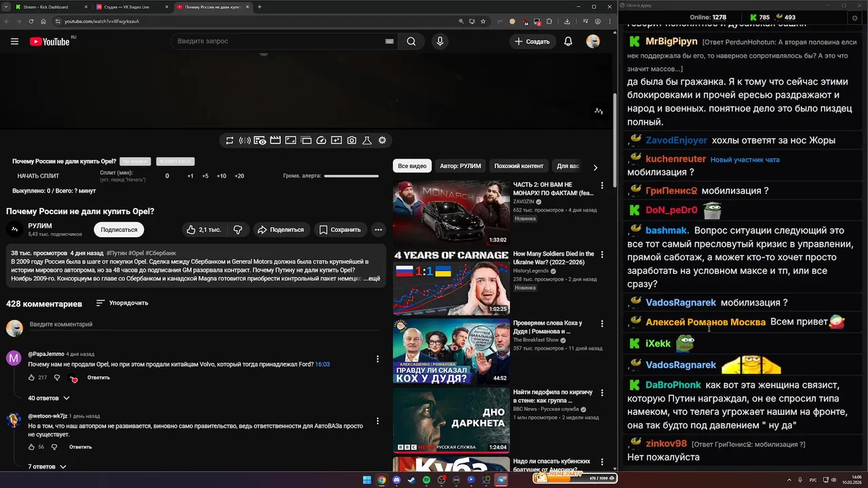The width and height of the screenshot is (868, 488).
Task: Open the YouTube guide hamburger menu
Action: 14,41
